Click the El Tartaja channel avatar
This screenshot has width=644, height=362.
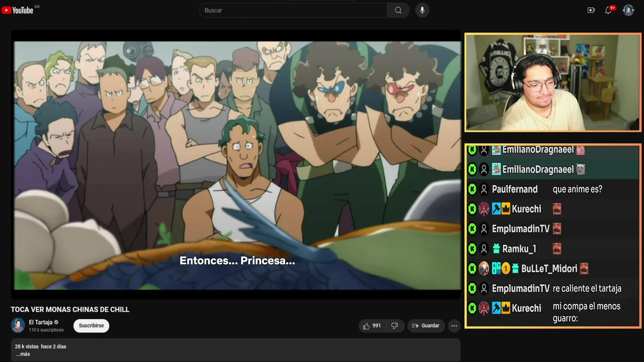pos(18,325)
